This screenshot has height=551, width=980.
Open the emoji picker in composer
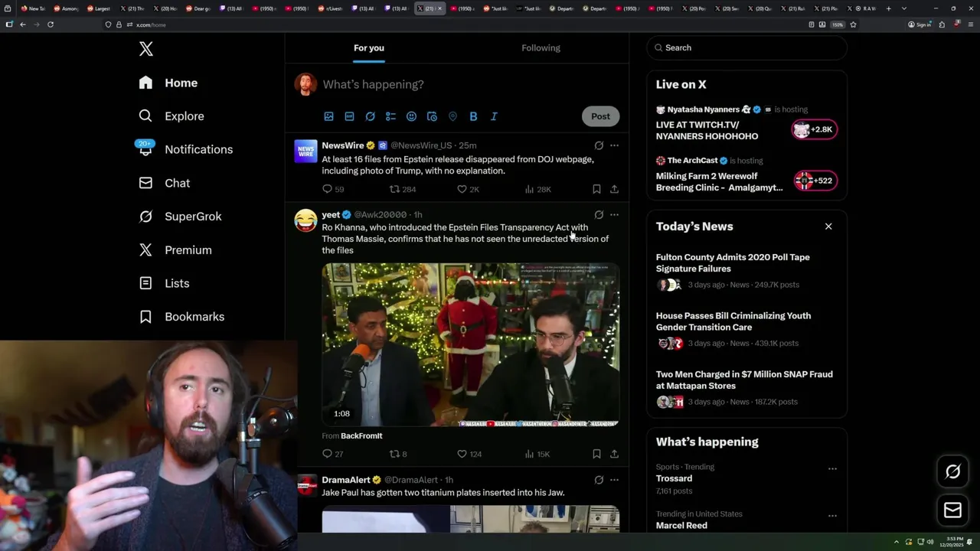coord(411,116)
